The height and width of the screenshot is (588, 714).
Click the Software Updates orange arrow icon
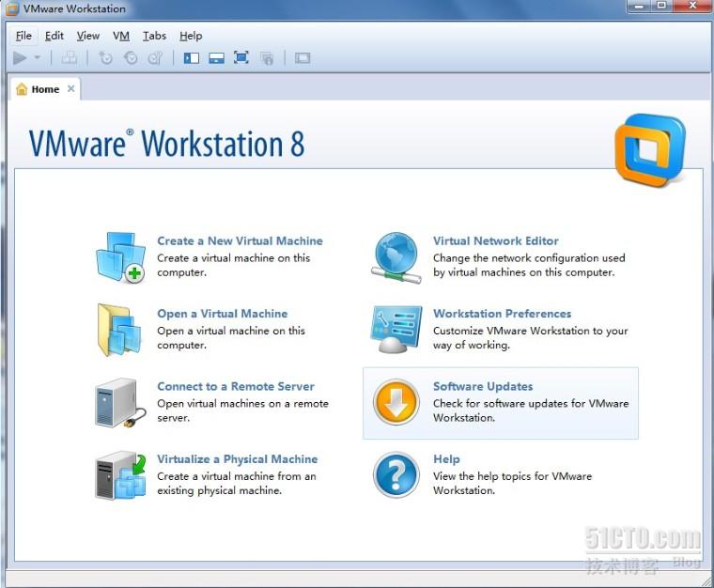coord(396,403)
